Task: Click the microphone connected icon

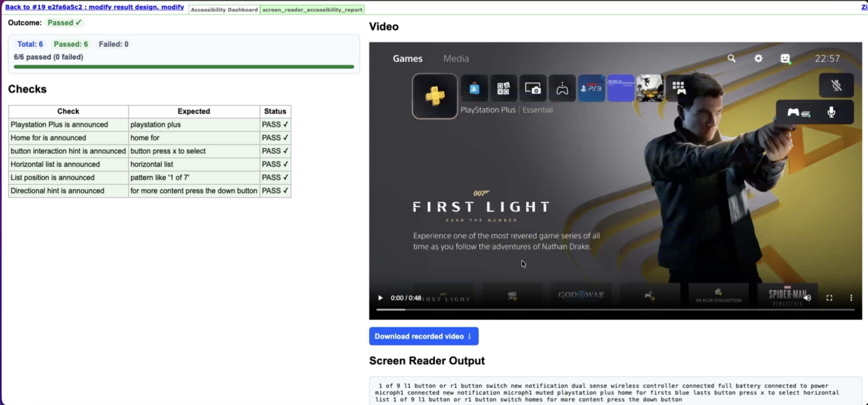Action: point(831,112)
